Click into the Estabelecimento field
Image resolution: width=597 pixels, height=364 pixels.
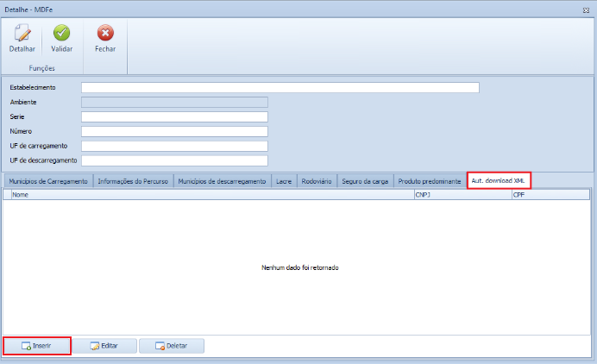click(280, 87)
